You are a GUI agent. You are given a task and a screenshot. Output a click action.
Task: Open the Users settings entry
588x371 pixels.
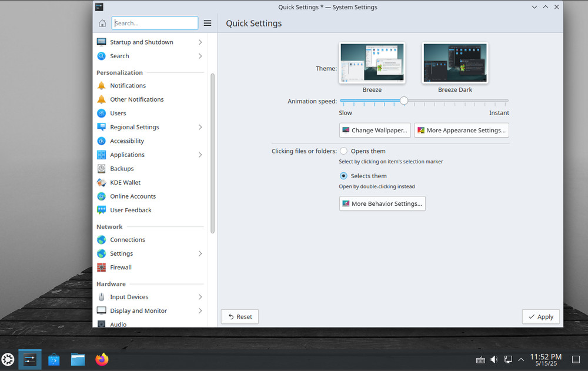tap(150, 113)
